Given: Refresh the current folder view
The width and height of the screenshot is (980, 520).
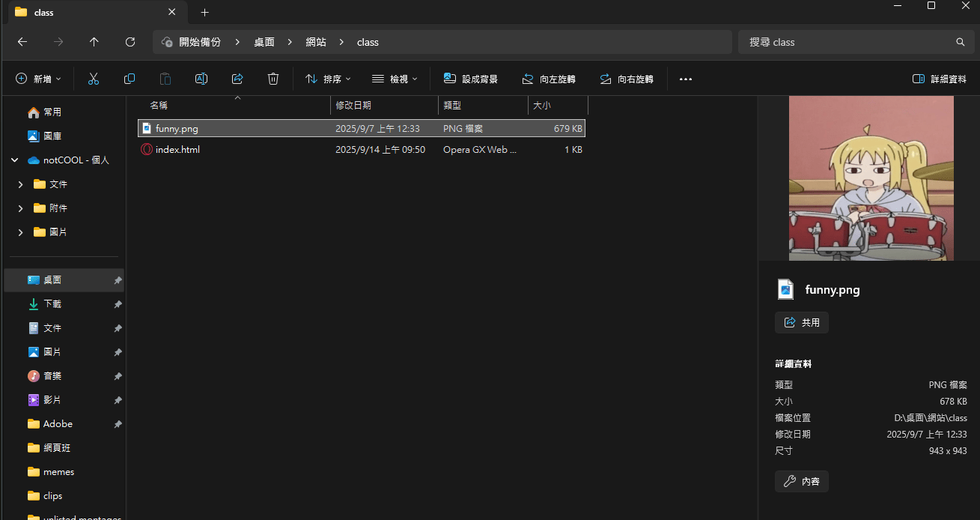Looking at the screenshot, I should pyautogui.click(x=130, y=42).
